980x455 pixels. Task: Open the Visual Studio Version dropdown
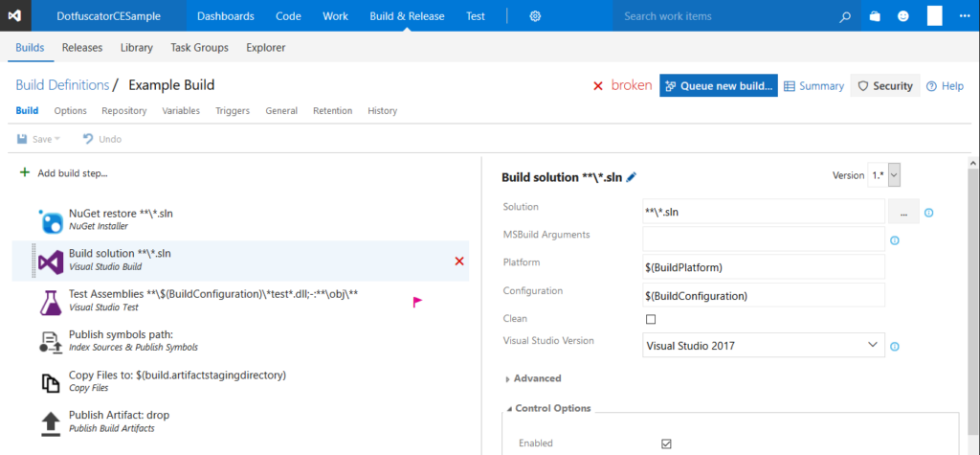click(x=763, y=345)
